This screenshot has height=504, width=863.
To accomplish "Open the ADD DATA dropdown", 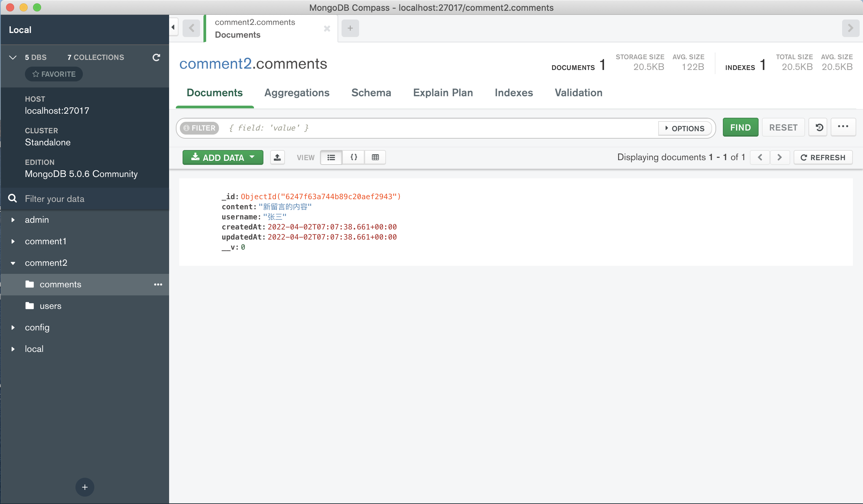I will click(223, 157).
